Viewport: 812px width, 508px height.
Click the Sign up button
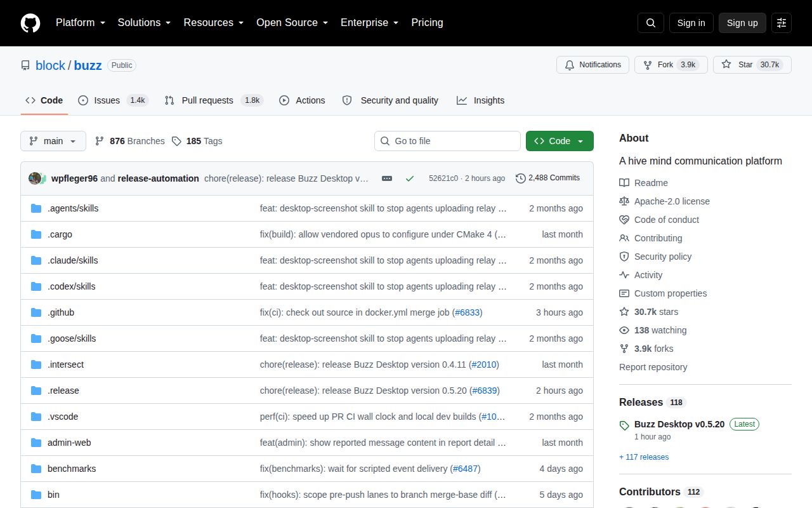(742, 23)
